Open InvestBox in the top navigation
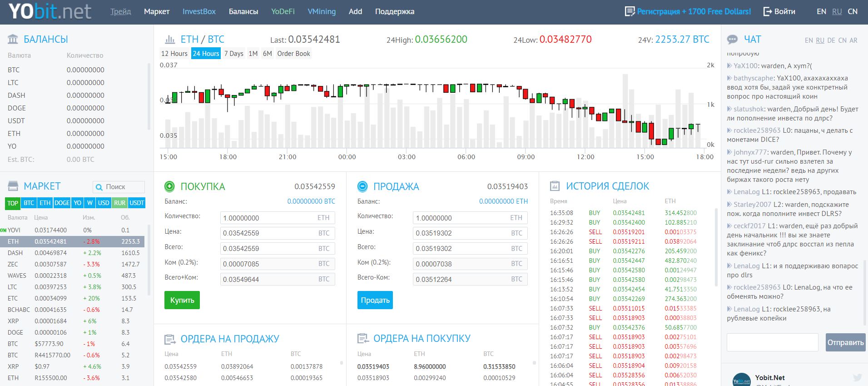Viewport: 868px width, 386px height. tap(199, 11)
